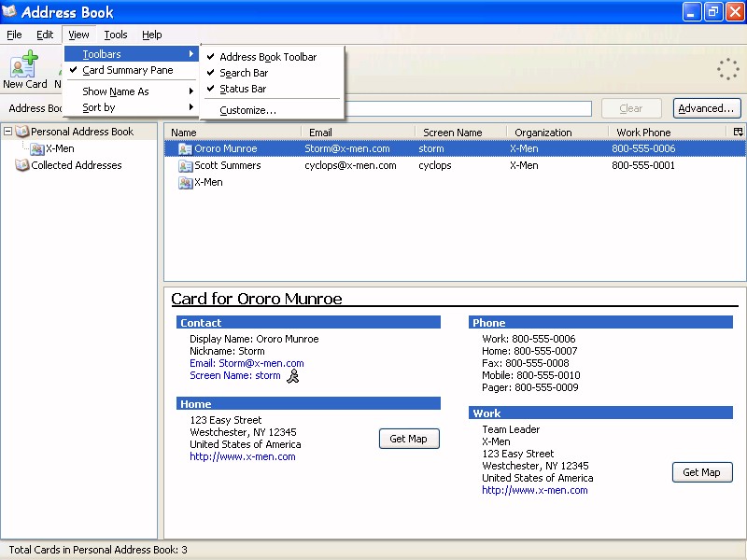Image resolution: width=747 pixels, height=560 pixels.
Task: Click the Collected Addresses book icon
Action: 21,165
